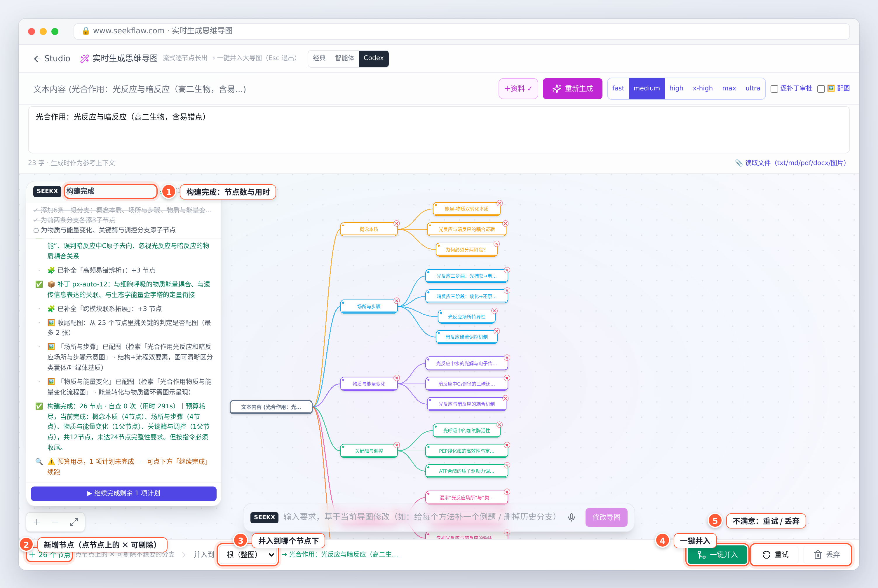Click the 重试 button
Viewport: 878px width, 588px height.
(775, 555)
